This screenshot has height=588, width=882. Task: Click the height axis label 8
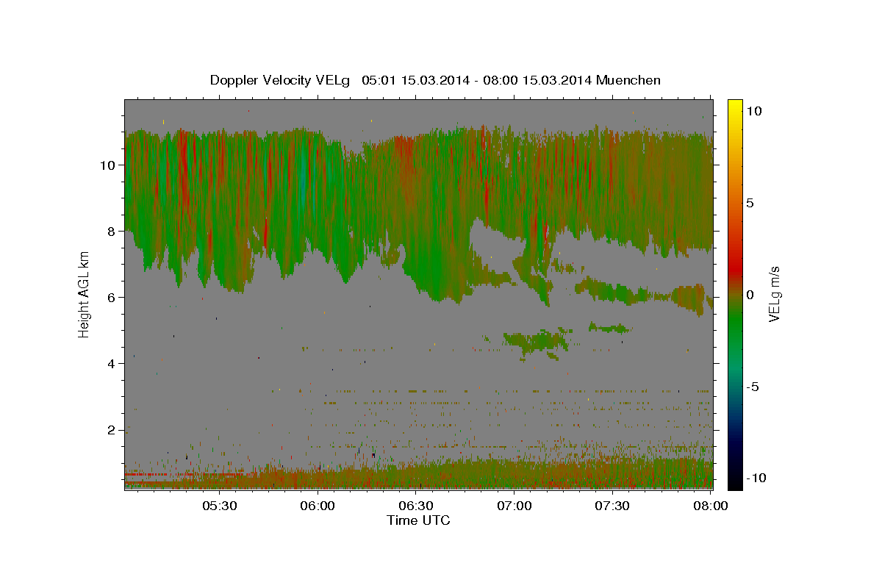click(112, 231)
